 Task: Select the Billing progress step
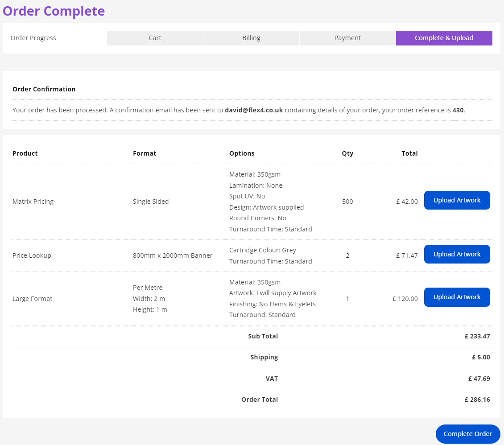point(251,38)
